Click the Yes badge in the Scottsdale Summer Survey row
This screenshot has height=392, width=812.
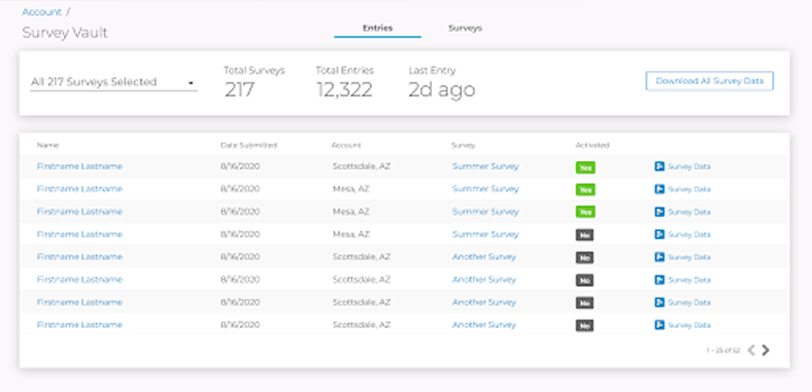point(585,167)
